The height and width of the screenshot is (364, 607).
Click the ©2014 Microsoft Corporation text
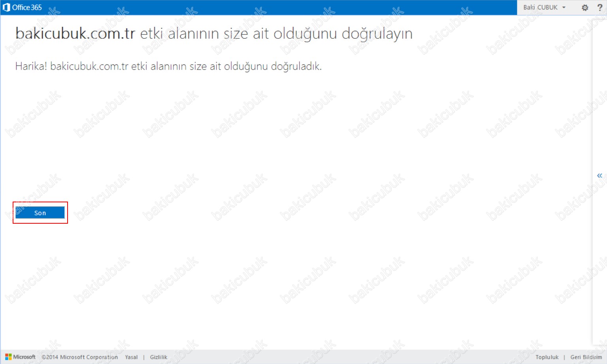[80, 357]
